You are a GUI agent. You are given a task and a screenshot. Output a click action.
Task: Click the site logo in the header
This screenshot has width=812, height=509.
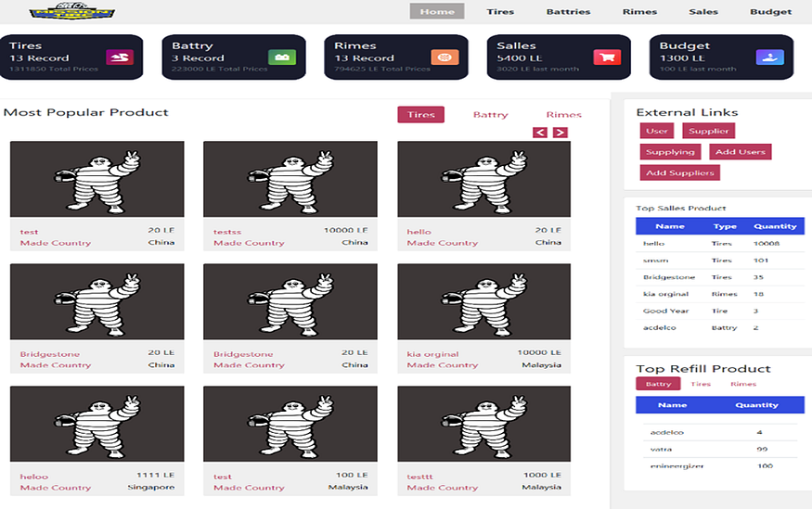72,10
